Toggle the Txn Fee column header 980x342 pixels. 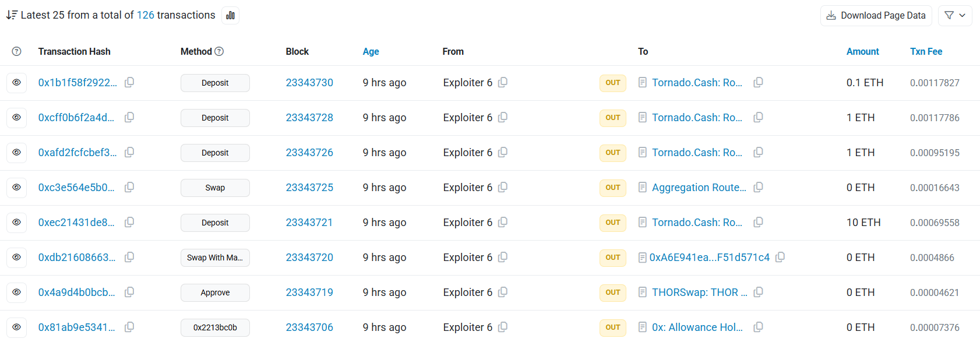tap(926, 51)
